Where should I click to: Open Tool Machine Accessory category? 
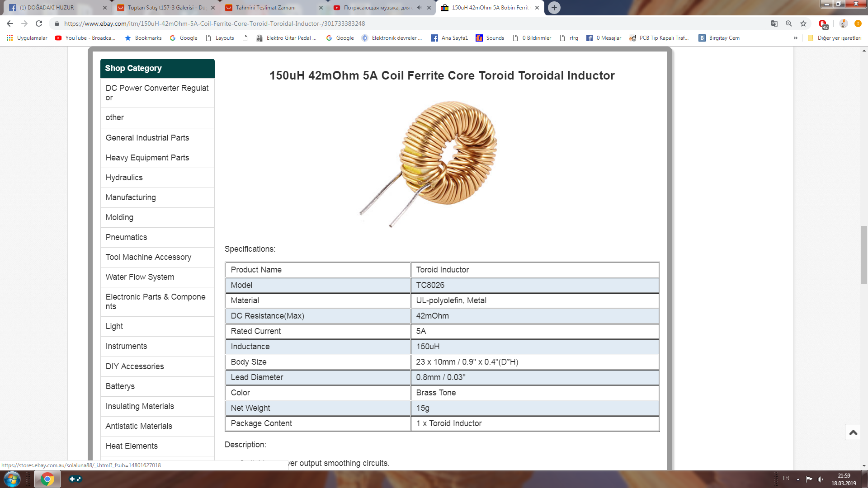[x=157, y=257]
